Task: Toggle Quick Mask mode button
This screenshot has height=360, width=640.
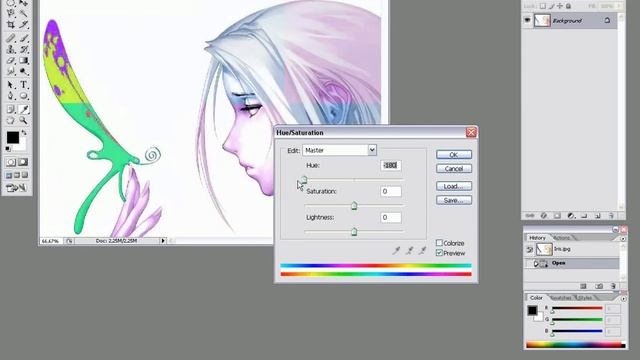Action: pos(23,162)
